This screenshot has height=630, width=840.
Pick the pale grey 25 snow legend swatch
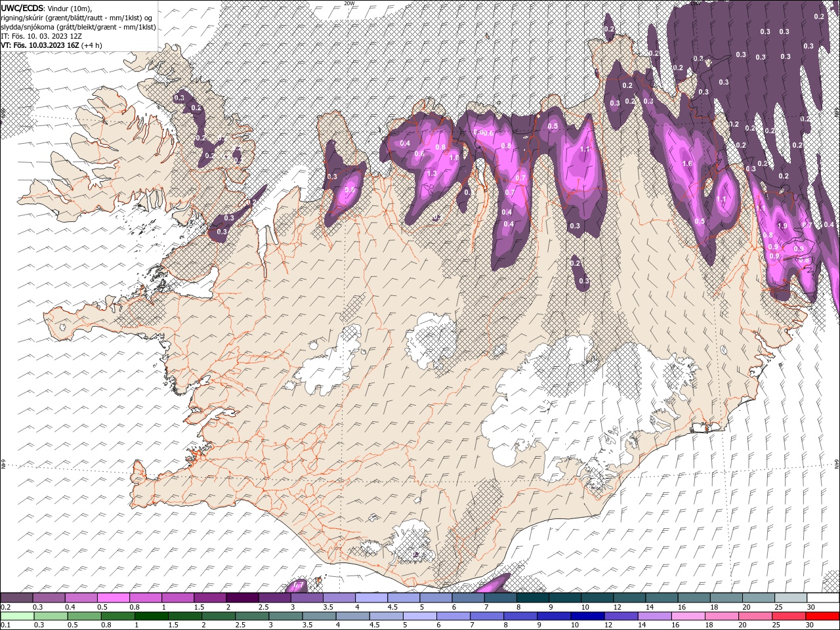coord(791,598)
